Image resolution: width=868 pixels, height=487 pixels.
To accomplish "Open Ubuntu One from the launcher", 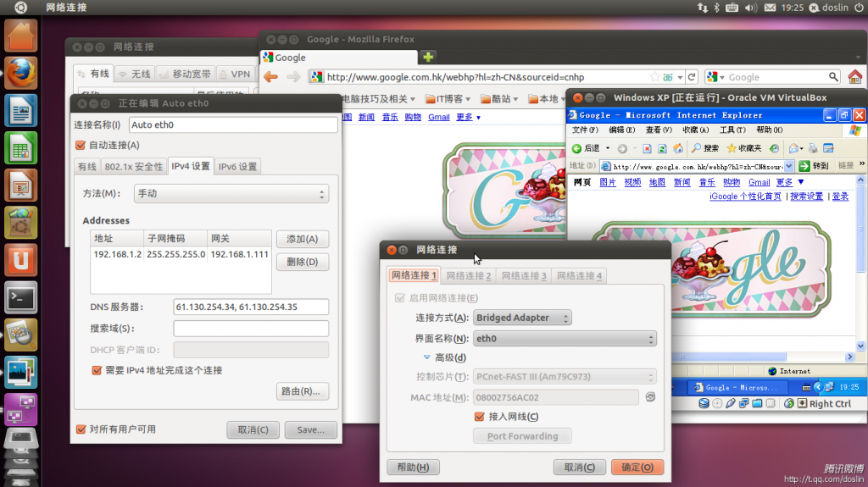I will tap(21, 260).
